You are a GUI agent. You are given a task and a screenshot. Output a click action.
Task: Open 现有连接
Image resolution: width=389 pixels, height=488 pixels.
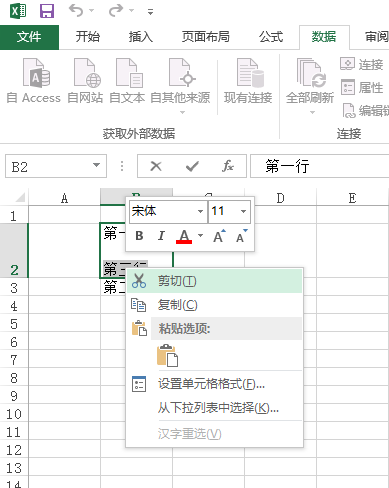[x=248, y=81]
